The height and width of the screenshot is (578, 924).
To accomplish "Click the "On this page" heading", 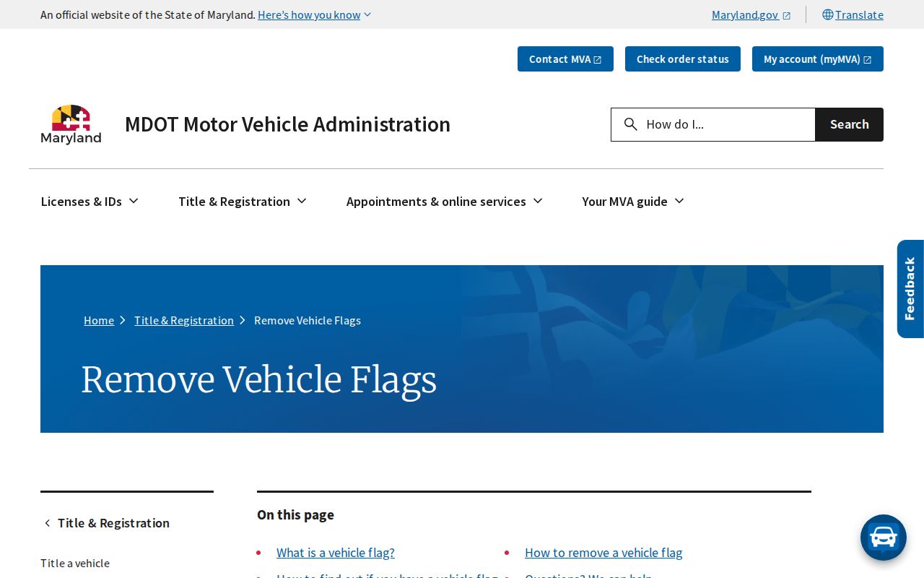I will 295,514.
